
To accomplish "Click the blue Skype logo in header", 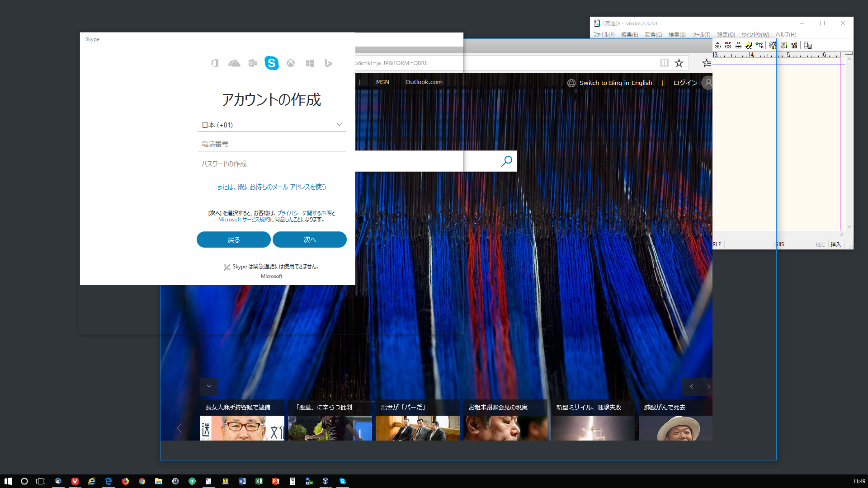I will point(272,63).
